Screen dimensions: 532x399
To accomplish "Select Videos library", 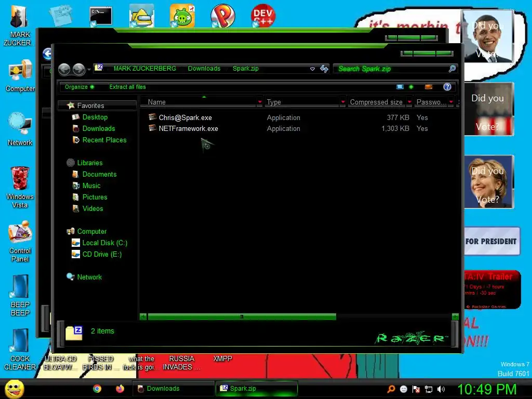I will tap(92, 208).
